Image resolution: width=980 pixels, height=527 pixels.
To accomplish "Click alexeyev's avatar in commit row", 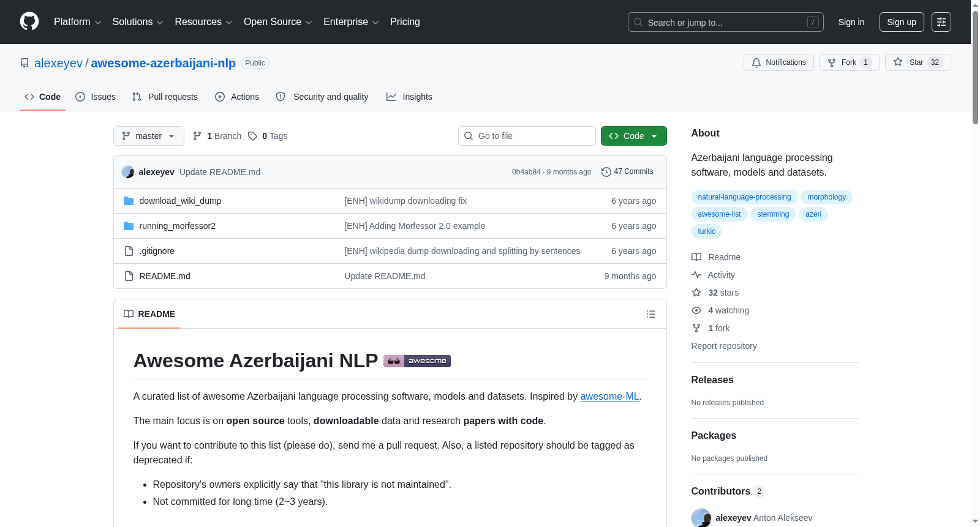I will [128, 172].
